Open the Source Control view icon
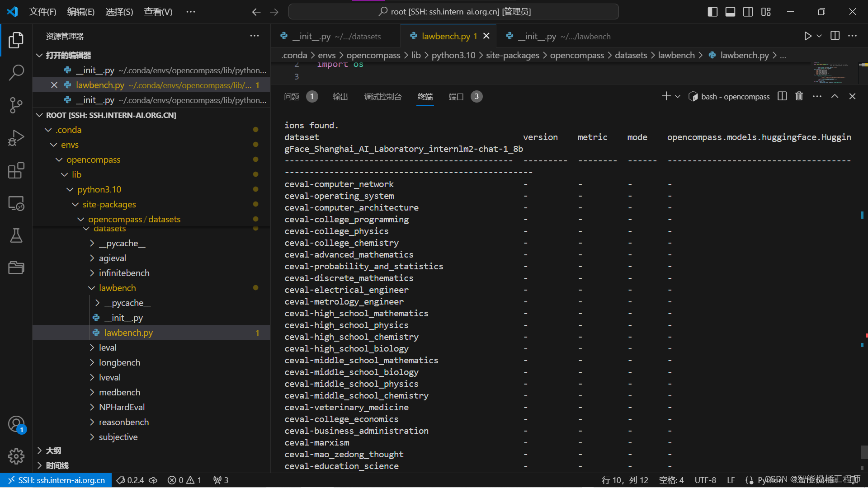This screenshot has width=868, height=488. click(x=16, y=105)
